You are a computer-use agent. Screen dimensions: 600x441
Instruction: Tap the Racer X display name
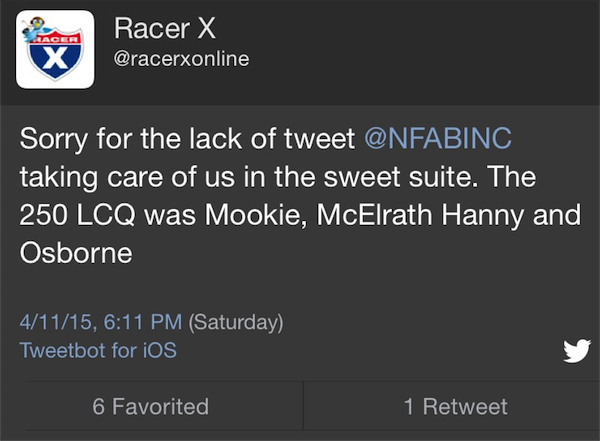click(x=165, y=30)
